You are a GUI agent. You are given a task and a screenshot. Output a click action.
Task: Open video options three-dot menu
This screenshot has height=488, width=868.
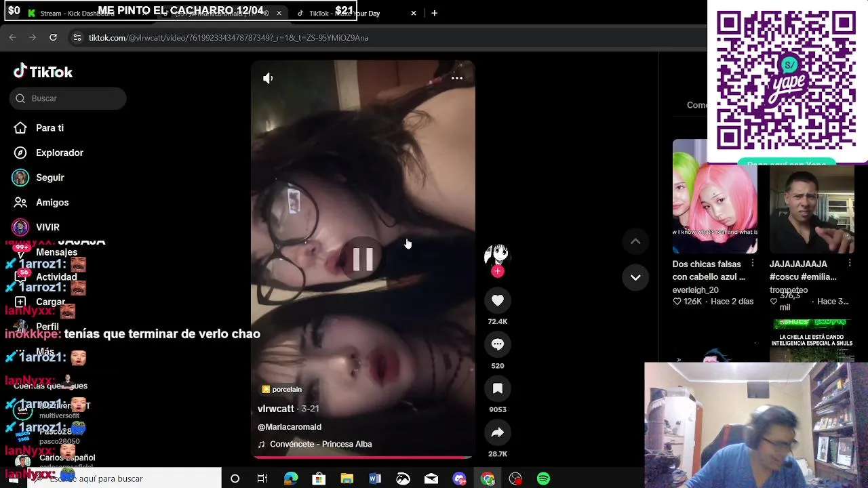point(457,78)
